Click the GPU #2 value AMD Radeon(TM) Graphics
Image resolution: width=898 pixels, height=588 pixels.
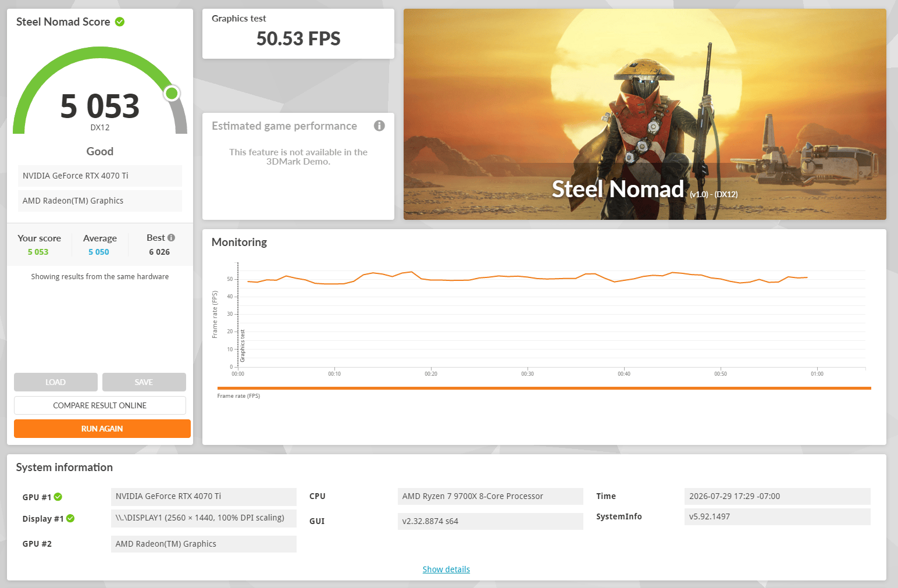[x=204, y=544]
